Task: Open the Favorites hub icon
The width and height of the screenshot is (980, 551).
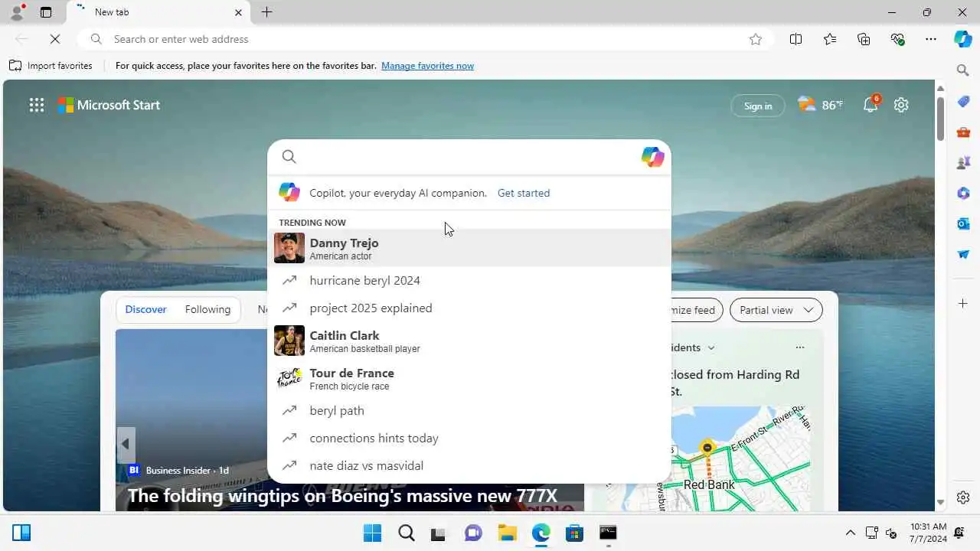Action: [830, 39]
